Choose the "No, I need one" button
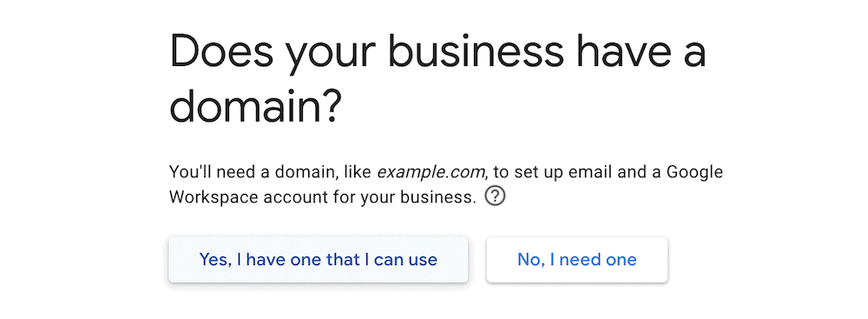 [577, 259]
